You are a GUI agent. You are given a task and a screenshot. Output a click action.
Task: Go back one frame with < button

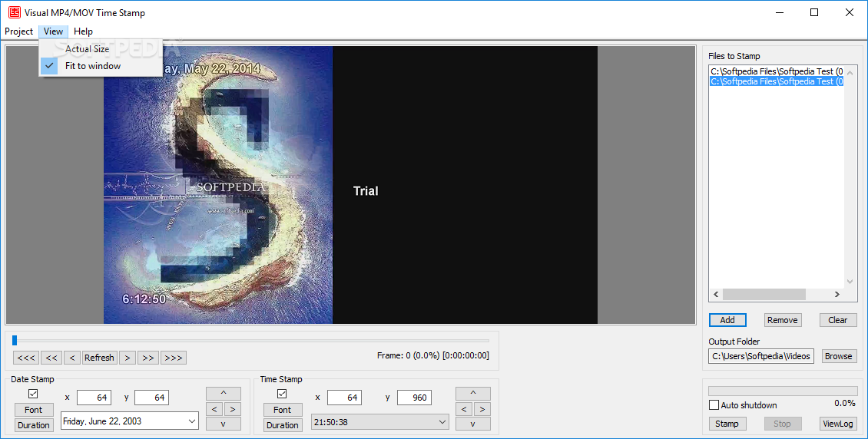pyautogui.click(x=72, y=358)
